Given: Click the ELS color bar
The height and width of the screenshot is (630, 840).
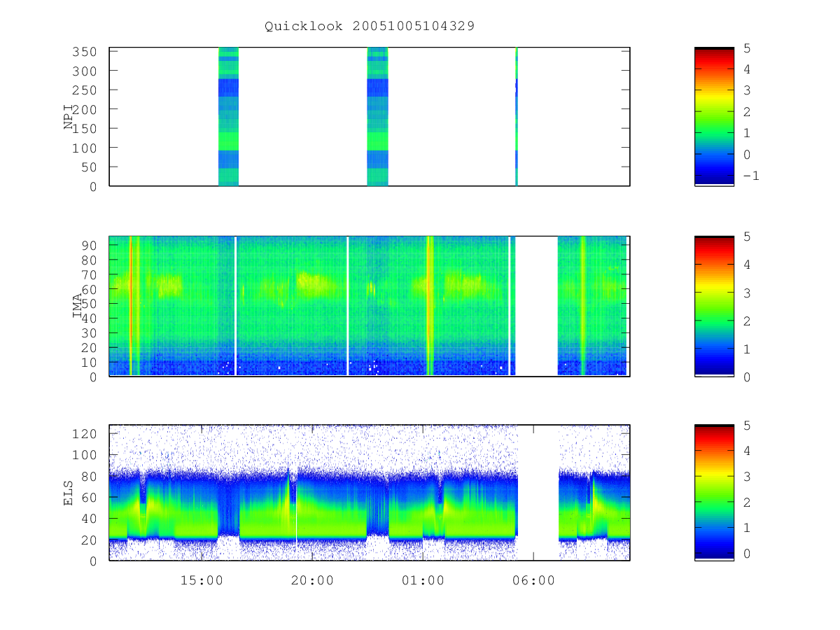Looking at the screenshot, I should click(714, 493).
